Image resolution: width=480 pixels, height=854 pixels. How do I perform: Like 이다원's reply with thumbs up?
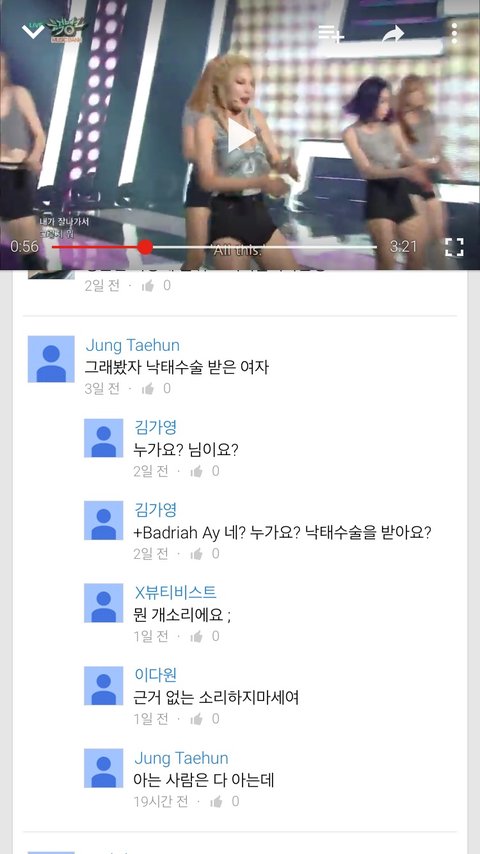tap(197, 719)
